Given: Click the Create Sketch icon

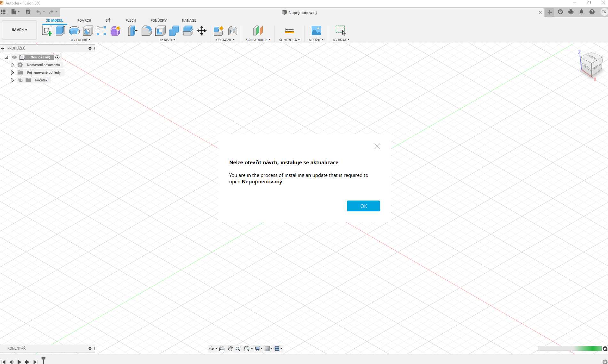Looking at the screenshot, I should (47, 31).
